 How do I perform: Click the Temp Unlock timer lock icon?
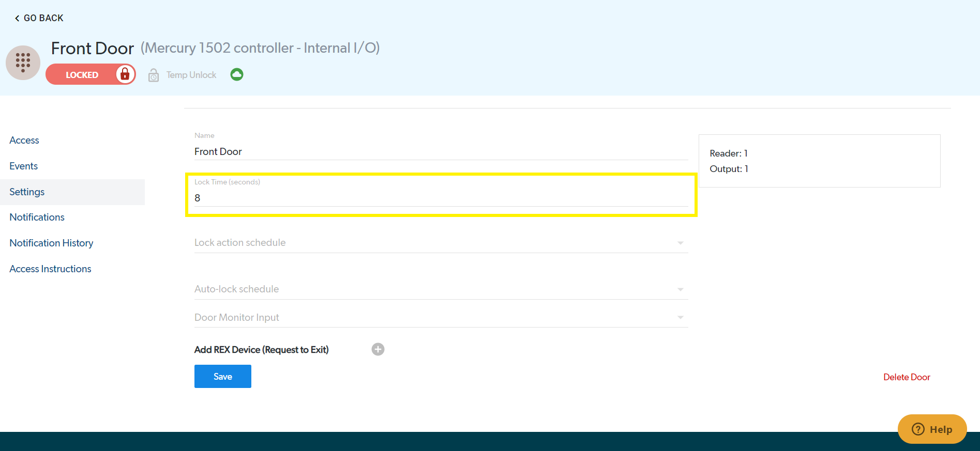click(154, 75)
